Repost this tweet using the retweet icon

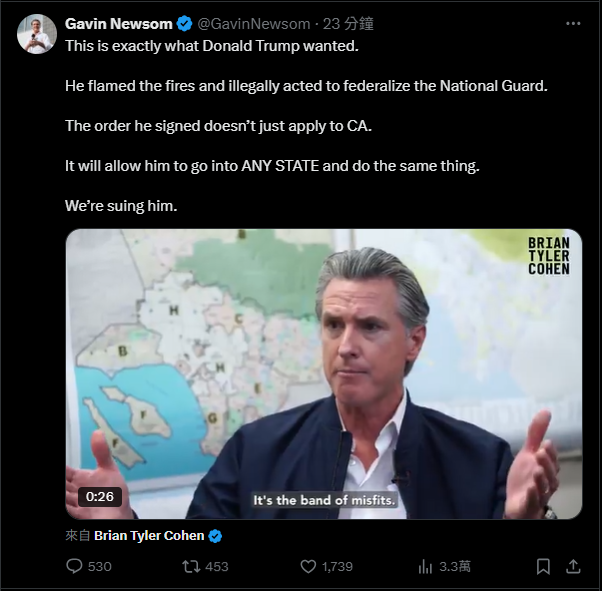[190, 566]
